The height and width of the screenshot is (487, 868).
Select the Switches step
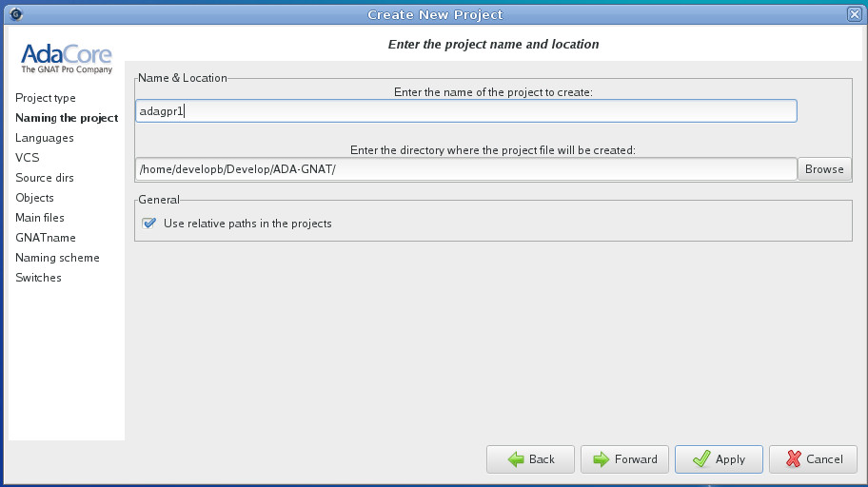[x=39, y=278]
